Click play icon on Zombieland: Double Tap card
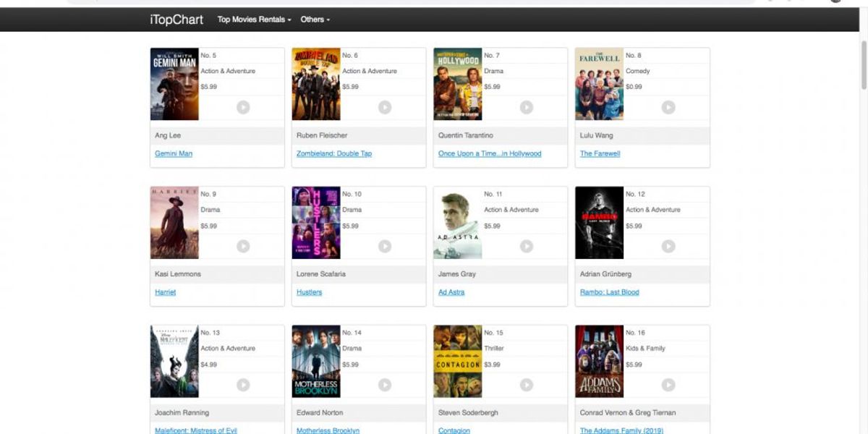 click(385, 107)
